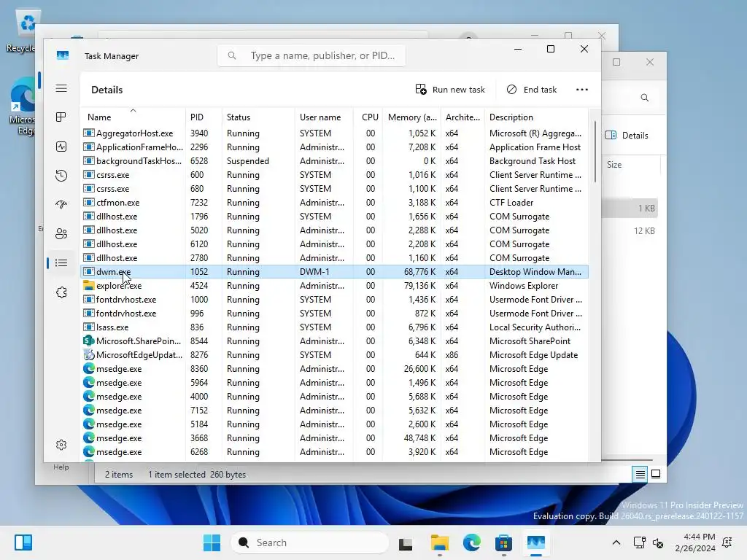747x560 pixels.
Task: Click Details pane button in File Explorer window
Action: [627, 135]
